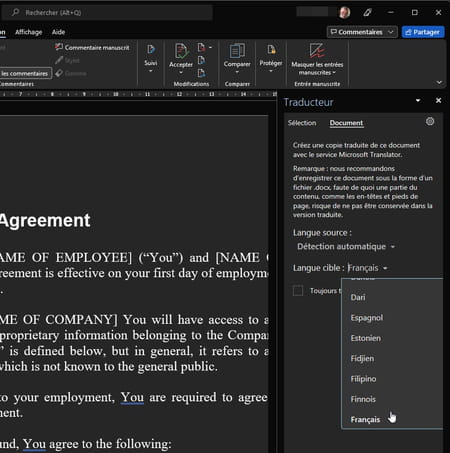The height and width of the screenshot is (453, 450).
Task: Click the Protéger document icon
Action: point(271,50)
